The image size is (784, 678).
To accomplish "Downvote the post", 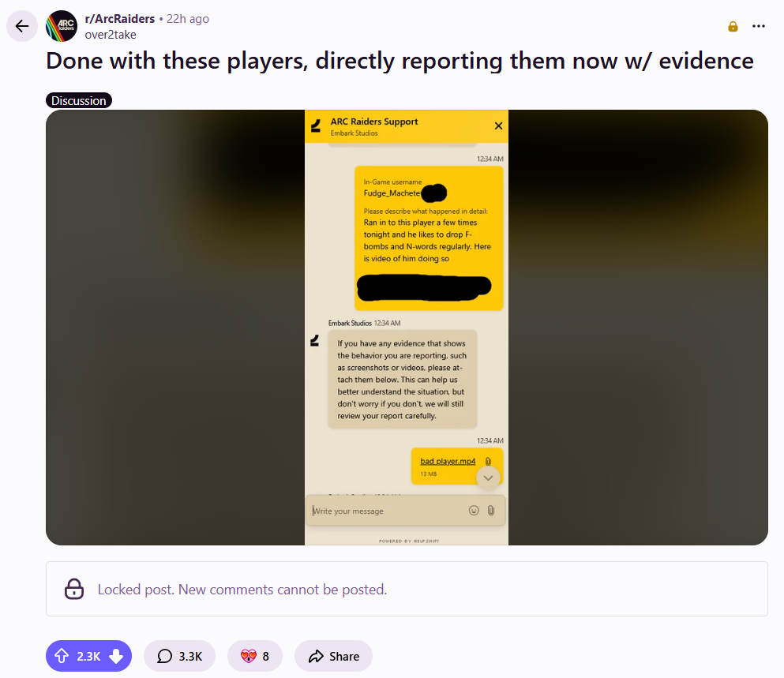I will 116,655.
